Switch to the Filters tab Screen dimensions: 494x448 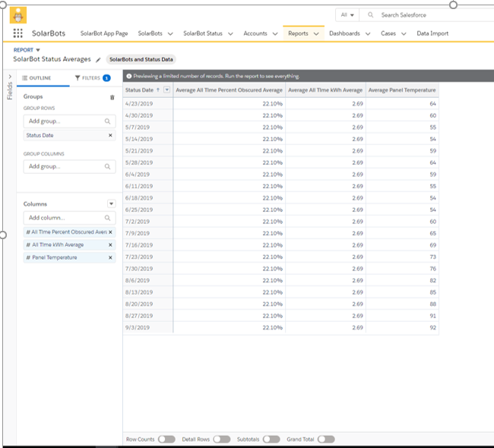tap(93, 78)
